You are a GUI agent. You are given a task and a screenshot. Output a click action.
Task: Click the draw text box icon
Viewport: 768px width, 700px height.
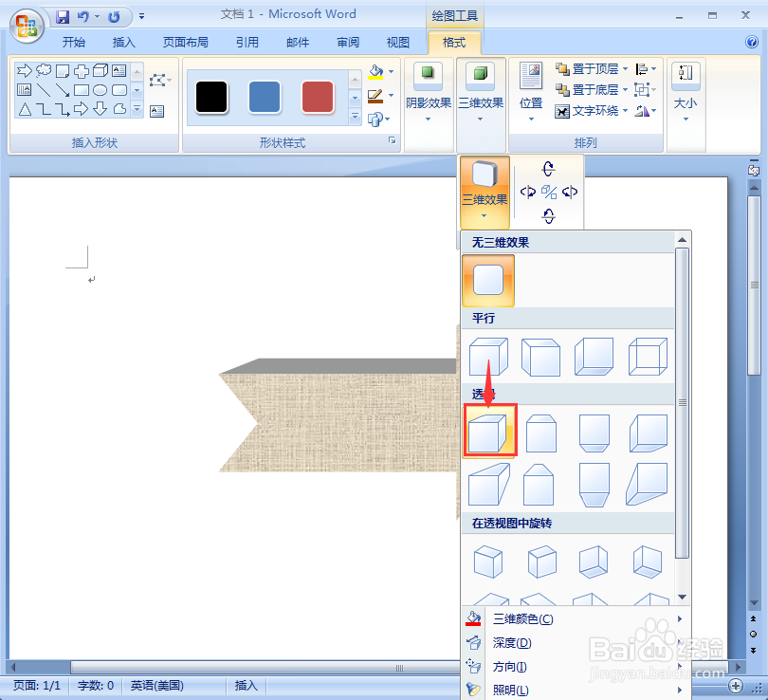tap(156, 111)
